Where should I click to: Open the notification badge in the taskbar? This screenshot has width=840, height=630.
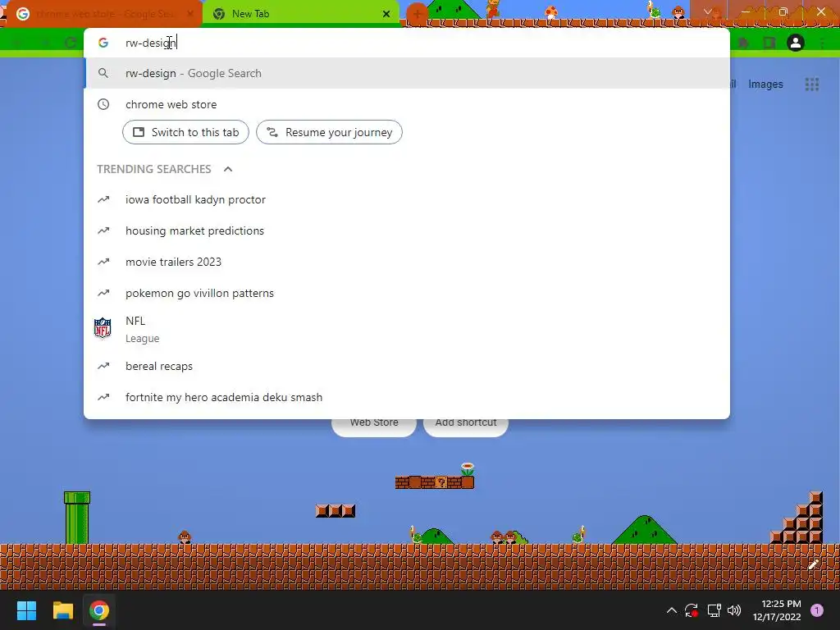coord(817,610)
